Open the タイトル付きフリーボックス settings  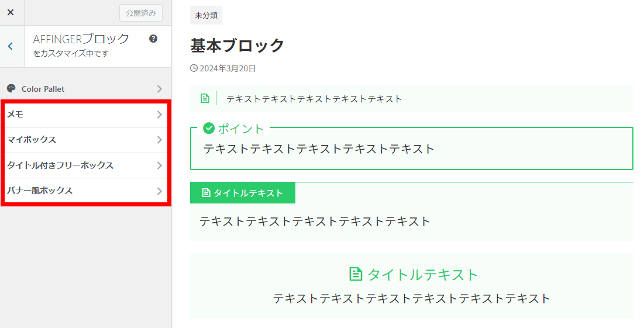click(85, 165)
